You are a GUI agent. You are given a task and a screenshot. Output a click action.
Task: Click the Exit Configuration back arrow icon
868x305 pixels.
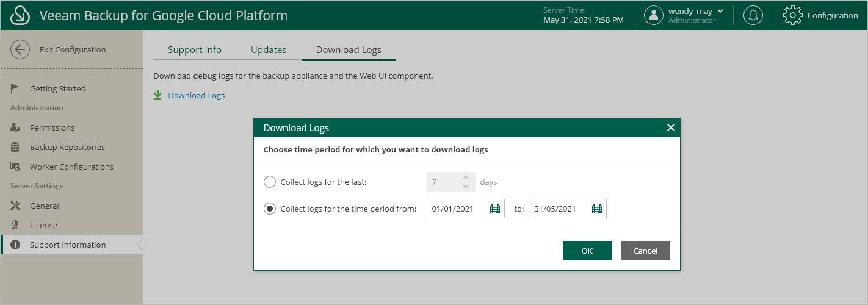[x=20, y=49]
